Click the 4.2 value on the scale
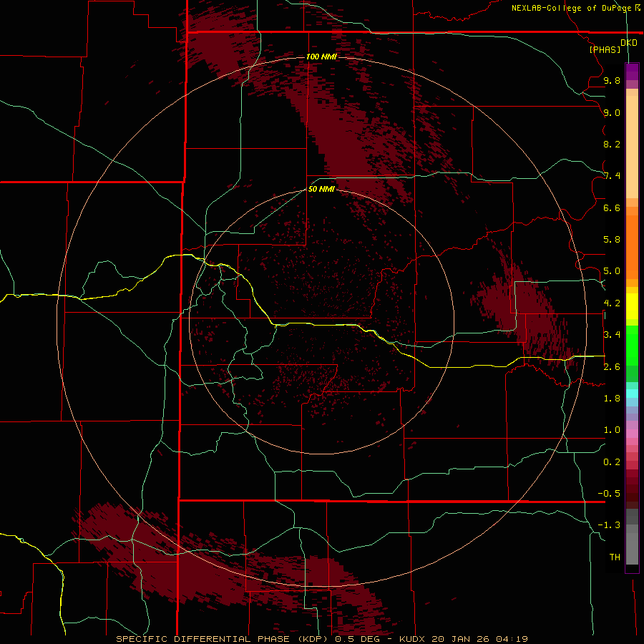This screenshot has height=644, width=644. tap(612, 303)
